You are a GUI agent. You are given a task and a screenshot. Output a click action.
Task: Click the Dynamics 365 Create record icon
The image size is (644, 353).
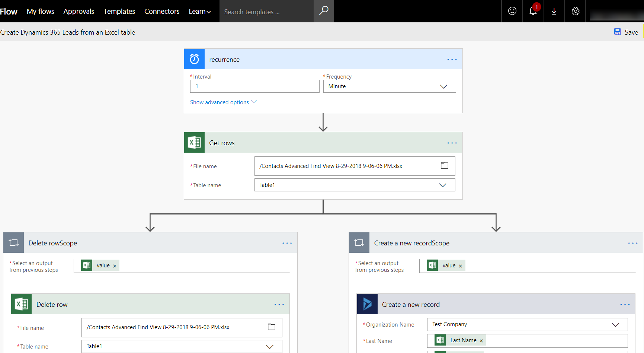coord(367,304)
